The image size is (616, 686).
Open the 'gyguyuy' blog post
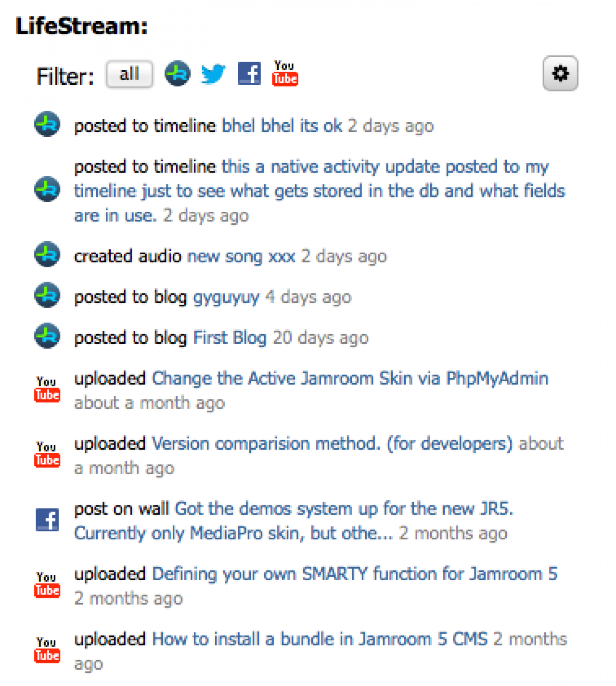coord(226,298)
